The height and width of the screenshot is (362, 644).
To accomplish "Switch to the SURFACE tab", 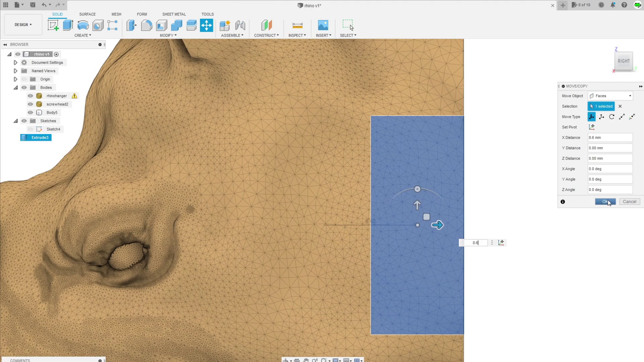I will 87,14.
